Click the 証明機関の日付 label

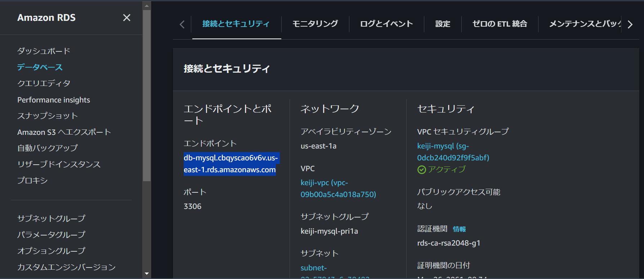pos(444,265)
